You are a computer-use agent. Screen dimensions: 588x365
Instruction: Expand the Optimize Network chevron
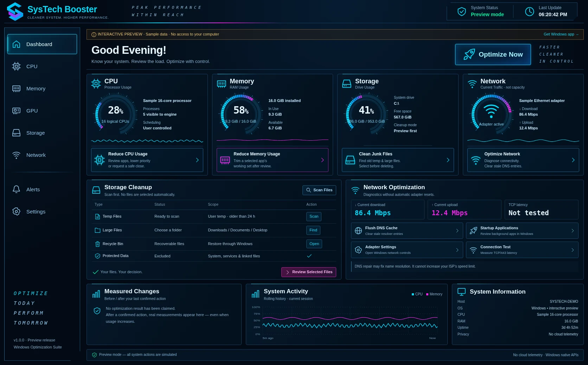click(x=573, y=160)
